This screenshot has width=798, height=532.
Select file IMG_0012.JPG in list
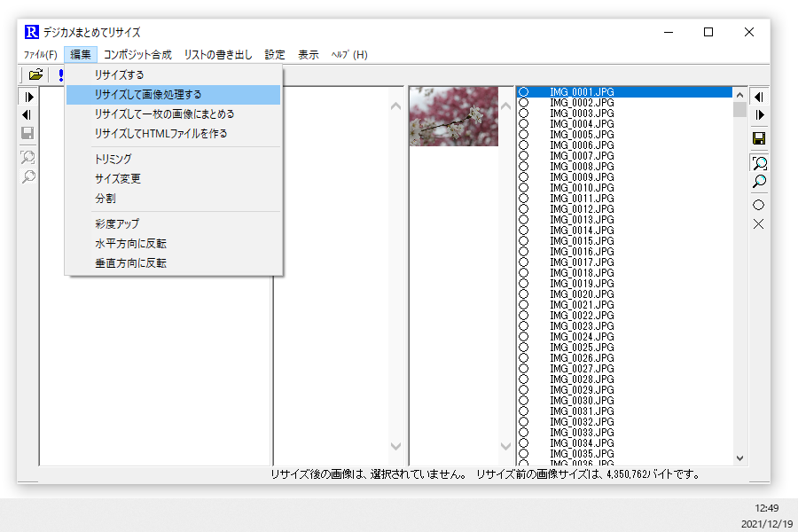(582, 209)
